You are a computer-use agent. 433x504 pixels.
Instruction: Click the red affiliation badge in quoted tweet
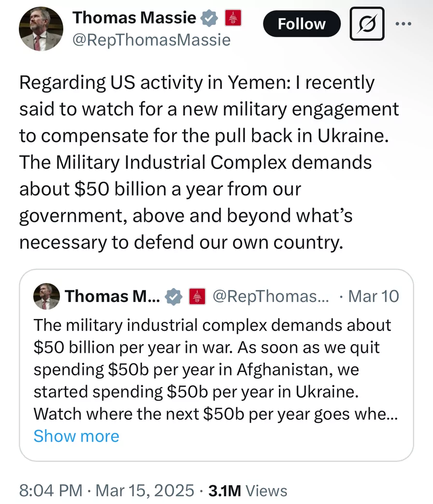pos(197,296)
